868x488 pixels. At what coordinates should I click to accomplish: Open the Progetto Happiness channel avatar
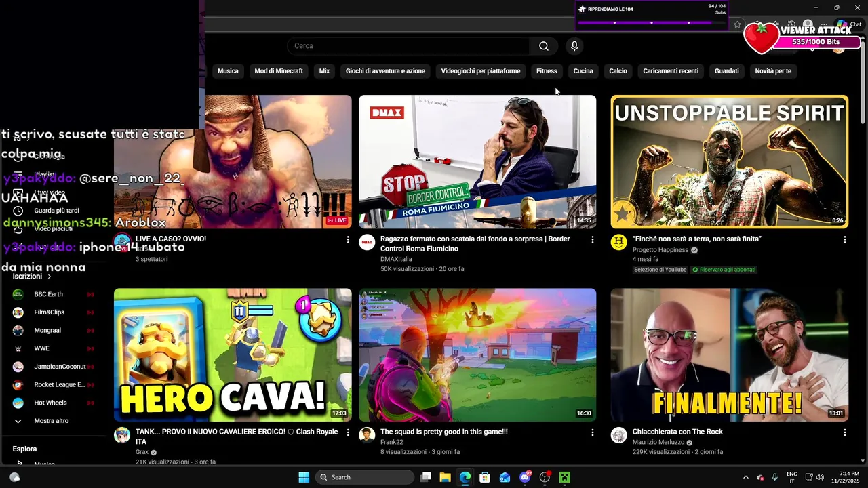click(x=618, y=243)
